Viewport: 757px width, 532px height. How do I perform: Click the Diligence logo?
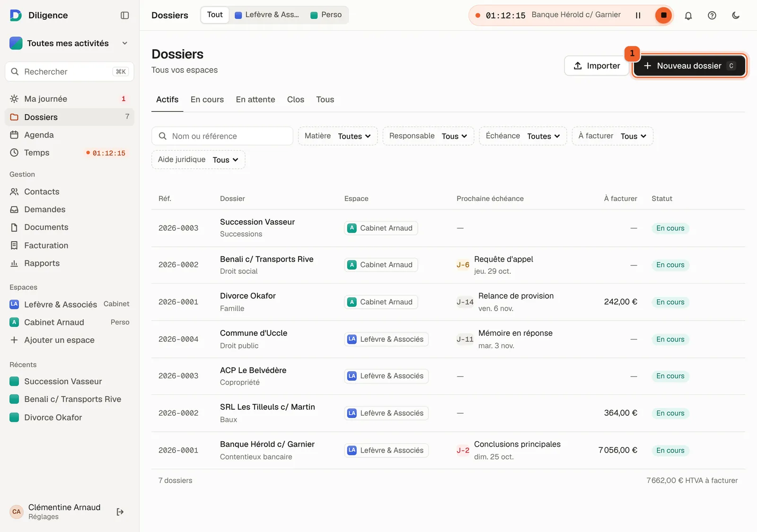(x=16, y=15)
